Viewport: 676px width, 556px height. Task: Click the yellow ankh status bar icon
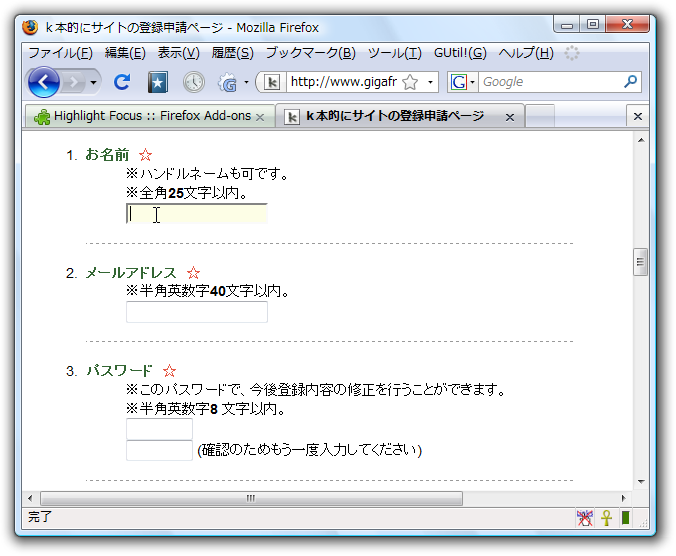point(606,517)
